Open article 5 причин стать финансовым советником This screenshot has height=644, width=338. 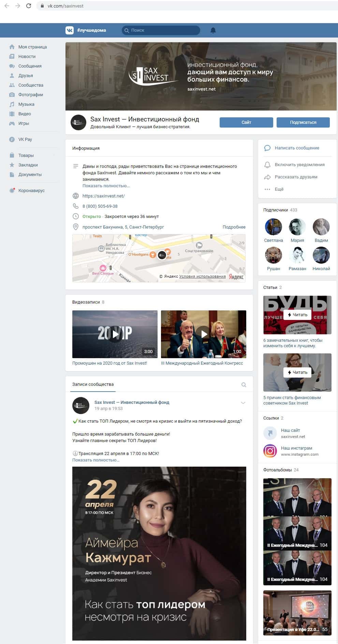click(x=292, y=400)
